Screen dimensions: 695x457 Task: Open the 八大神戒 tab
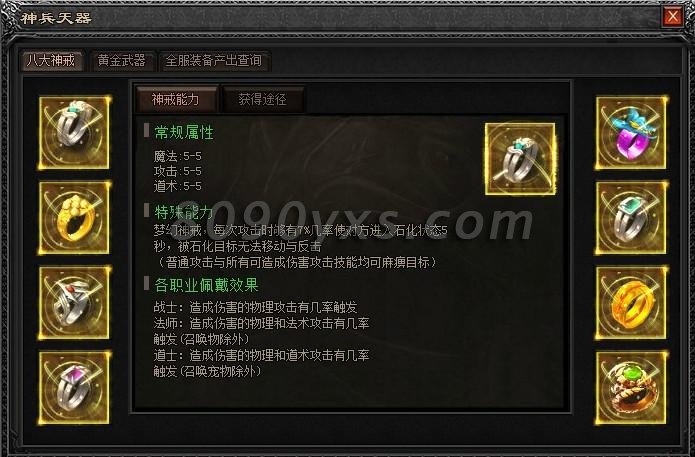[51, 60]
